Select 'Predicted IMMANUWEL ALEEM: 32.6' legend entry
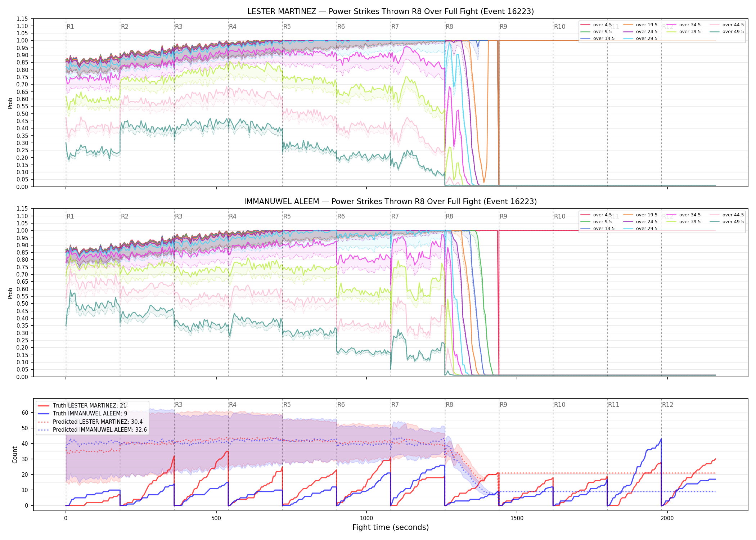This screenshot has width=756, height=540. pyautogui.click(x=93, y=429)
